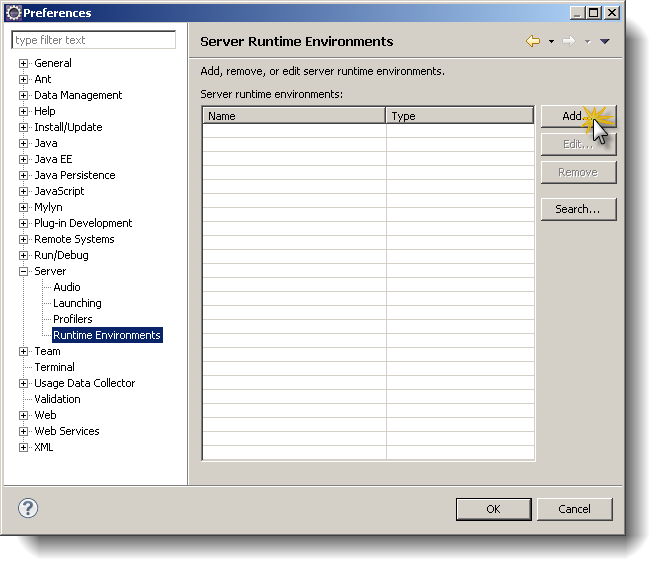Select the Terminal preference page
This screenshot has width=666, height=576.
coord(54,367)
